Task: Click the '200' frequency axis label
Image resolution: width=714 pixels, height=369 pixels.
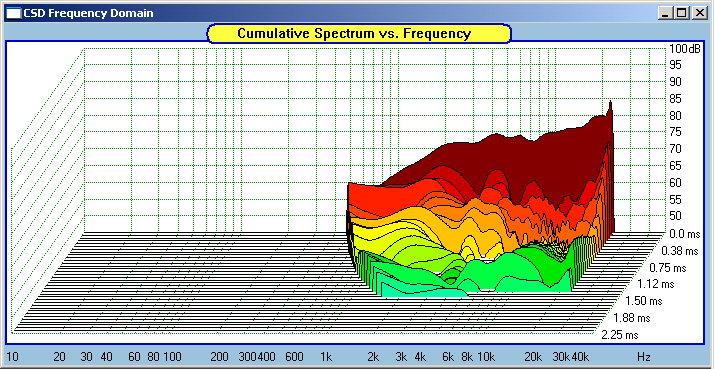Action: (x=219, y=357)
